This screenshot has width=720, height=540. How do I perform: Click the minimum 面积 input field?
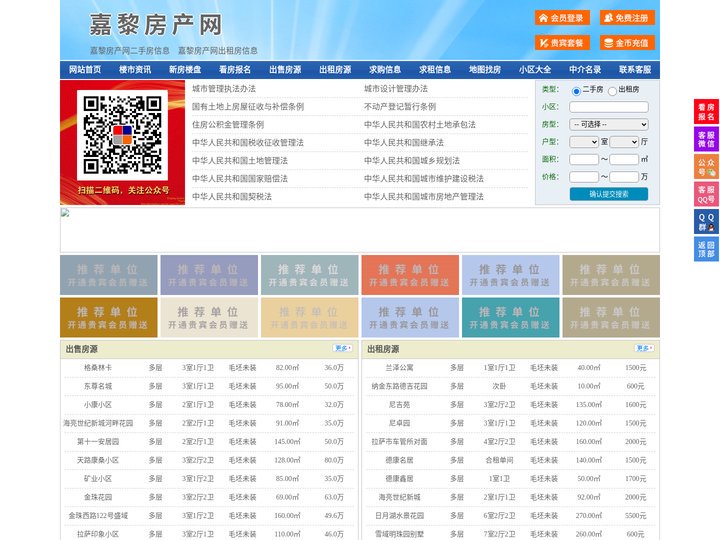click(x=584, y=159)
